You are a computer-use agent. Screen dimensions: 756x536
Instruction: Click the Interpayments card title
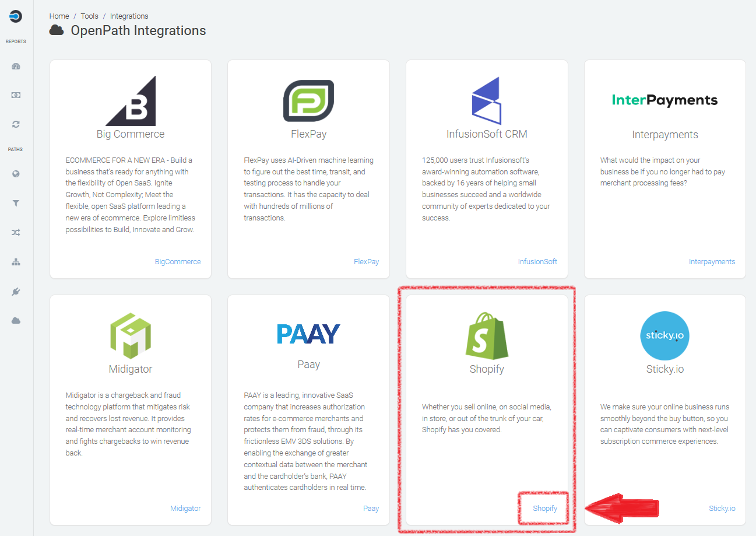click(665, 135)
